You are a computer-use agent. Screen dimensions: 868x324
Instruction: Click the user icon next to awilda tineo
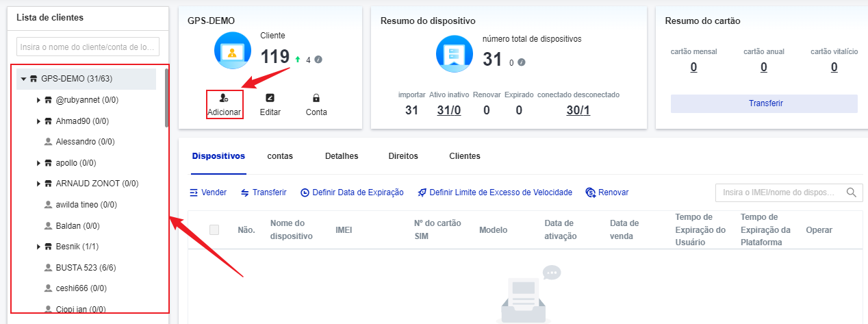tap(48, 204)
